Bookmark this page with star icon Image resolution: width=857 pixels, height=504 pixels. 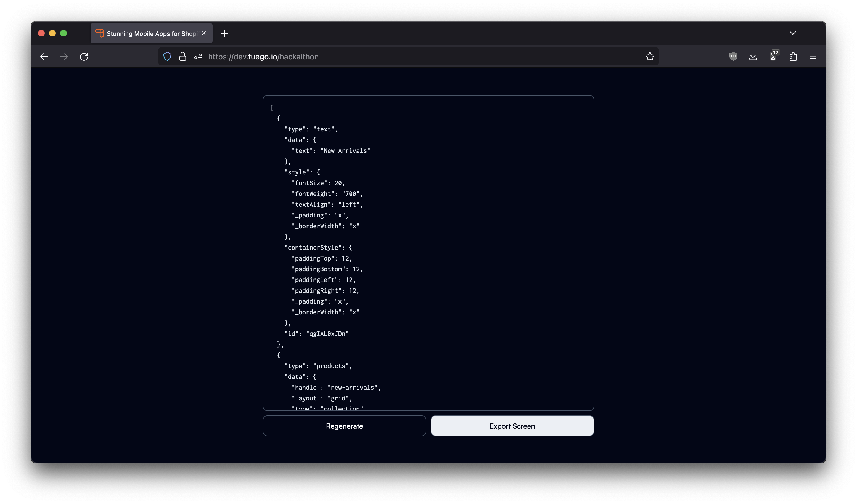coord(650,57)
